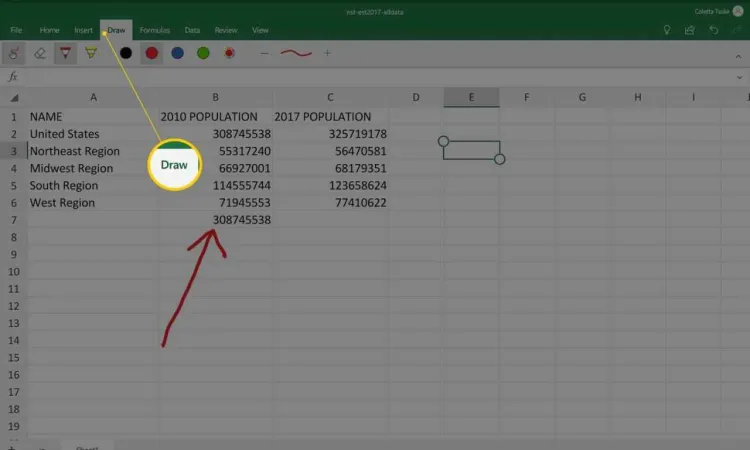Collapse the ribbon with the chevron

739,56
